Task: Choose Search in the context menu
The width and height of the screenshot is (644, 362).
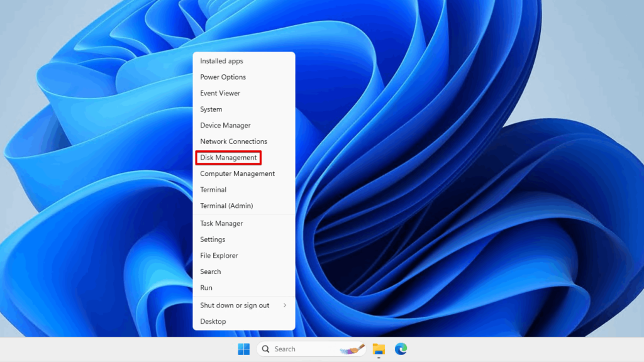Action: [244, 271]
